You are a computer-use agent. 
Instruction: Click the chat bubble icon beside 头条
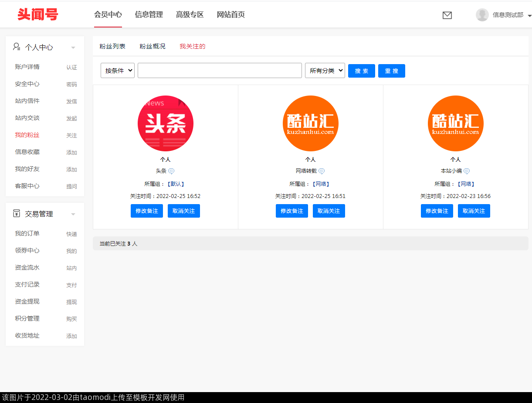tap(171, 171)
